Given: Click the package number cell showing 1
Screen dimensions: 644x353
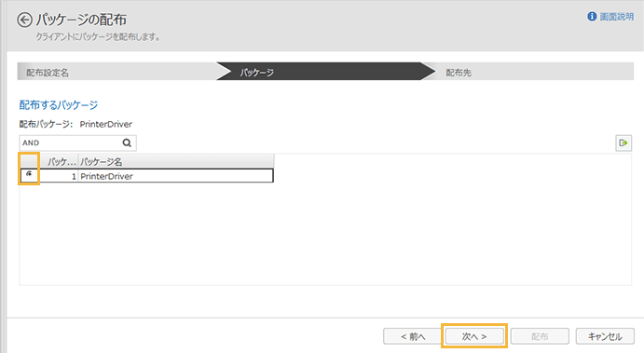Looking at the screenshot, I should pos(59,176).
